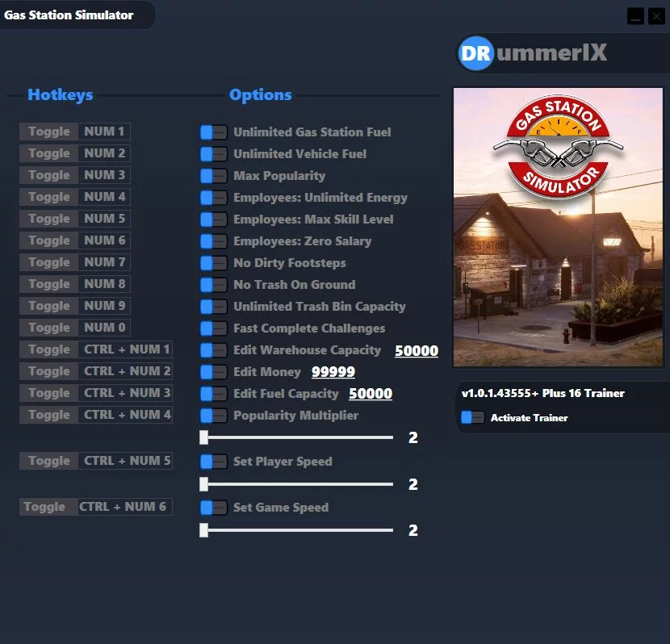This screenshot has height=644, width=670.
Task: Edit the Money value 99999
Action: pyautogui.click(x=333, y=372)
